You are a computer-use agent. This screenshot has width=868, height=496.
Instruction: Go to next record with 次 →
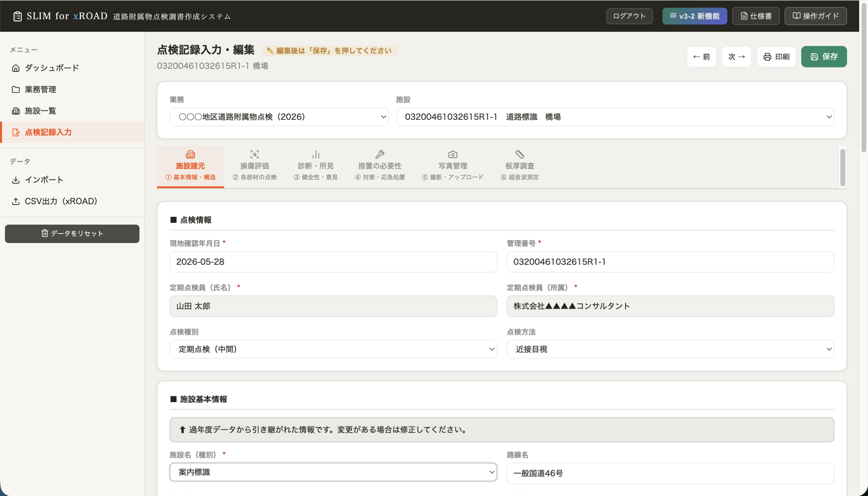point(736,57)
